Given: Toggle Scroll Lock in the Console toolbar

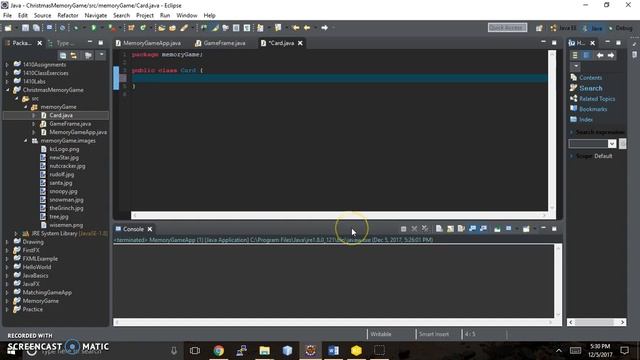Looking at the screenshot, I should click(450, 229).
